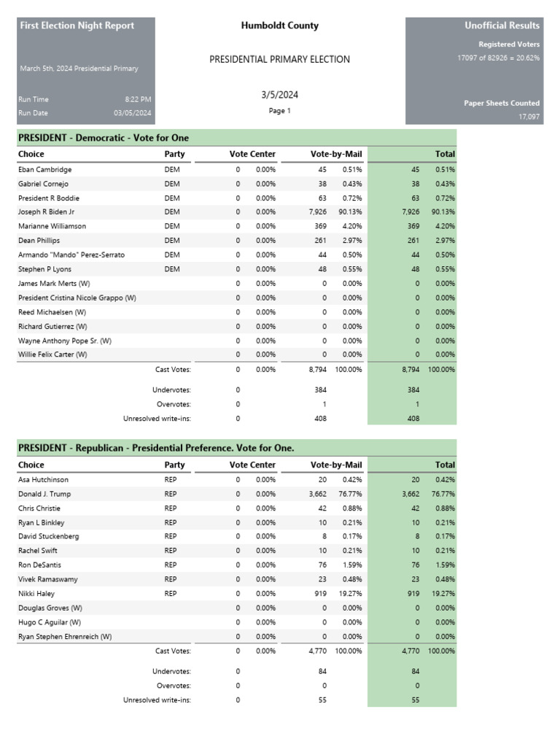Click Ron DeSantis candidate name

[39, 565]
